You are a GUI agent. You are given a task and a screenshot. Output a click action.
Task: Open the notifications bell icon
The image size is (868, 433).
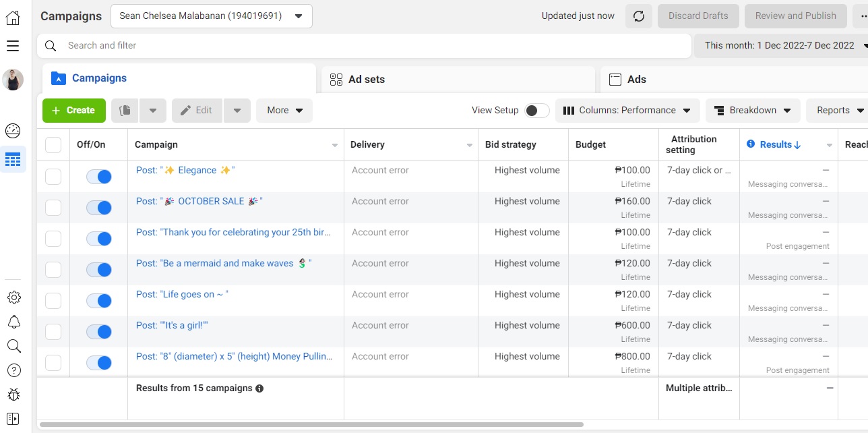click(x=13, y=322)
